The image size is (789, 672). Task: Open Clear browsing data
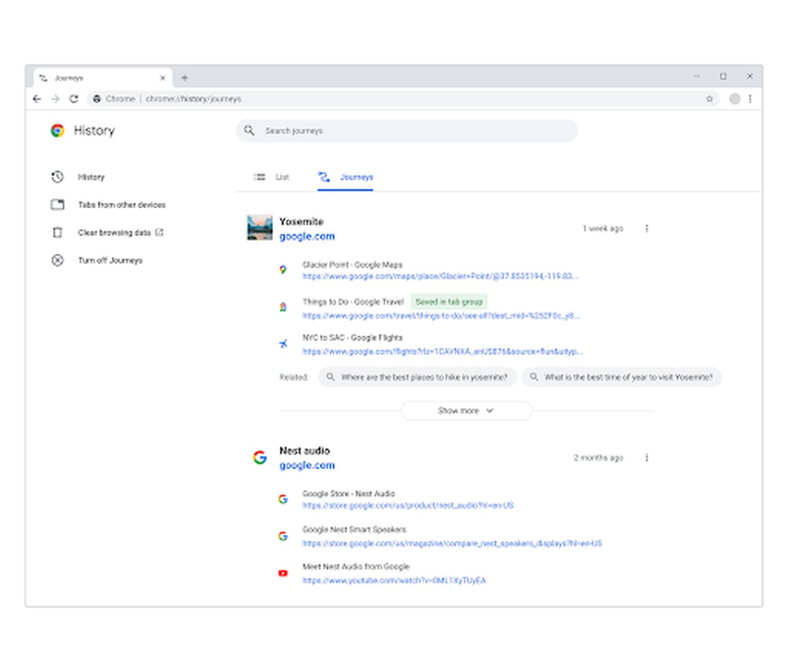coord(114,233)
